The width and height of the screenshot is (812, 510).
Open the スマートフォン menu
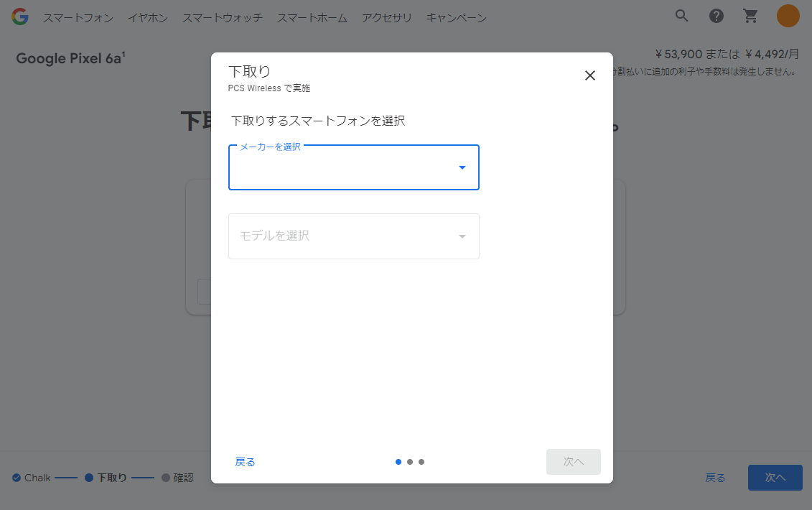pos(78,18)
